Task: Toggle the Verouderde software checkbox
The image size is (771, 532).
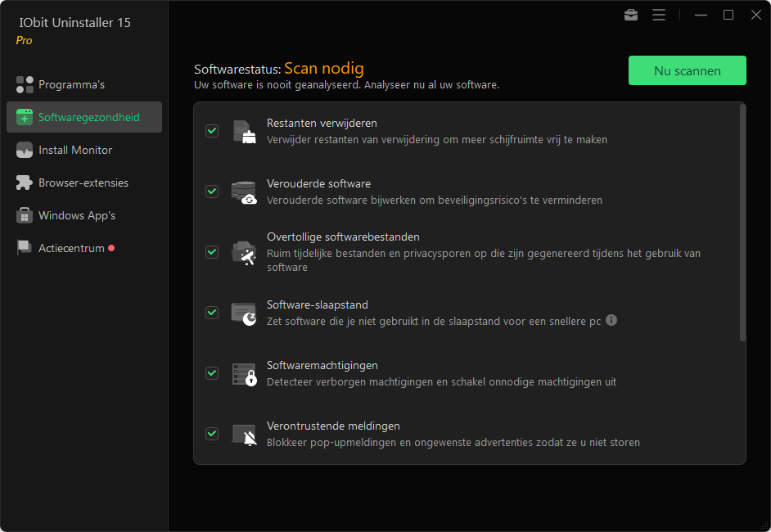Action: click(x=212, y=192)
